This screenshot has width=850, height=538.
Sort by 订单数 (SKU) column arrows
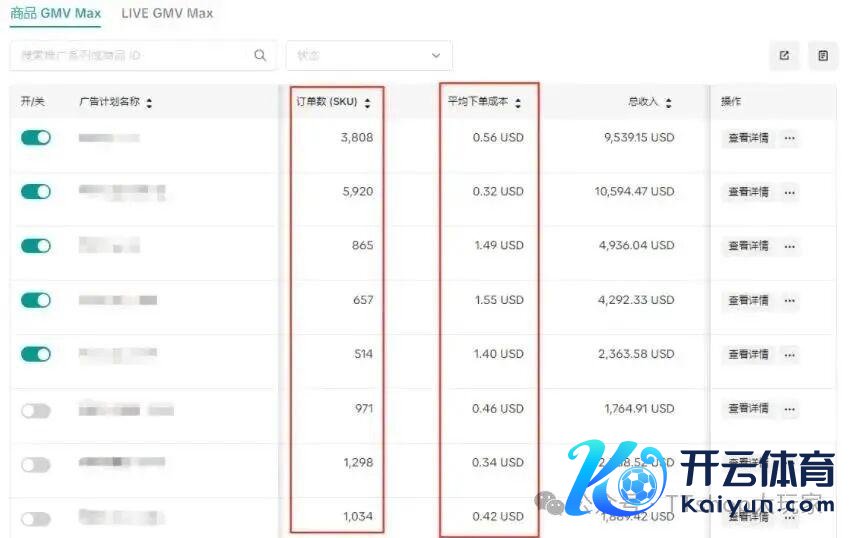tap(367, 103)
